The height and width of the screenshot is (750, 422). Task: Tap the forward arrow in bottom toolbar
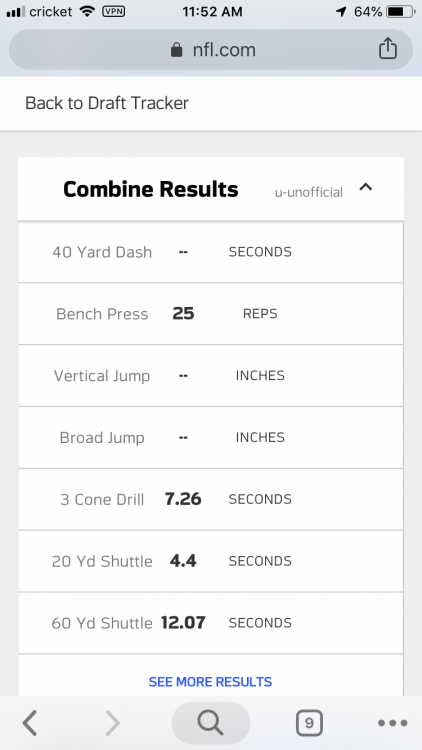[112, 722]
